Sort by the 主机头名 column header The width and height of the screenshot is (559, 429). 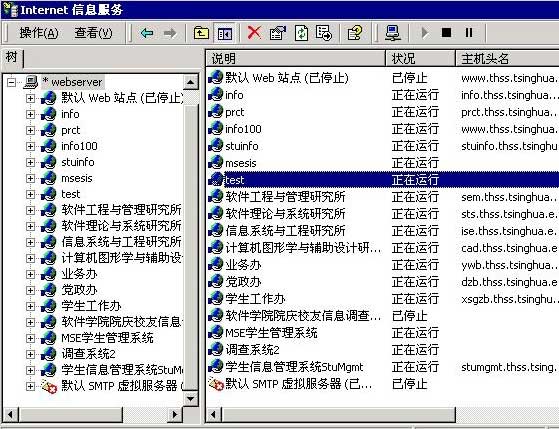(507, 58)
